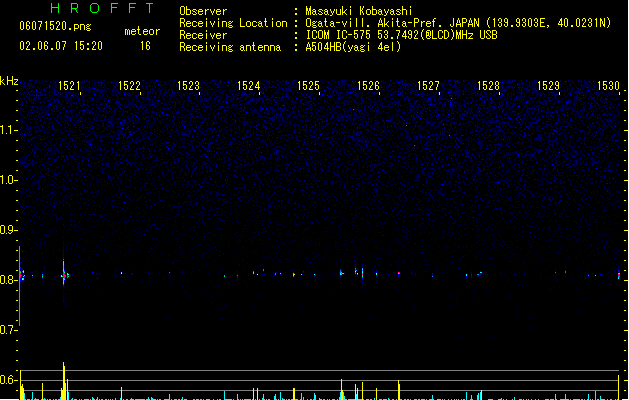Image resolution: width=629 pixels, height=400 pixels.
Task: Click the 1526 time marker
Action: [368, 86]
